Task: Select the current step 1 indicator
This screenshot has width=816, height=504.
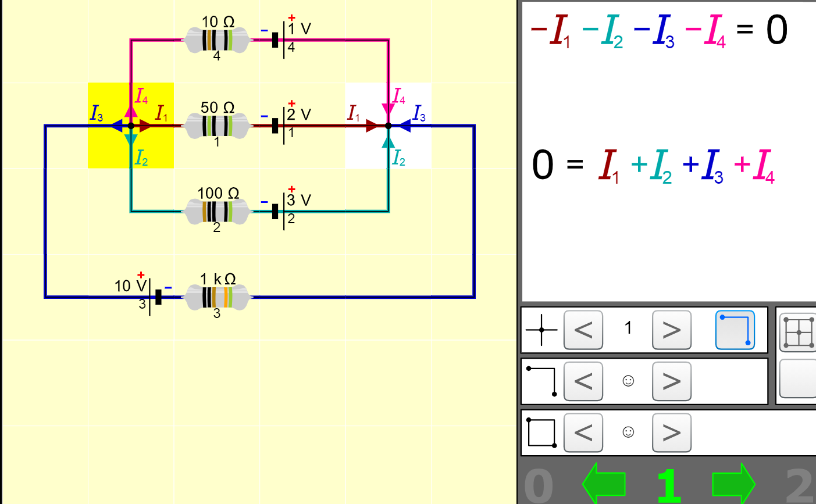Action: (669, 485)
